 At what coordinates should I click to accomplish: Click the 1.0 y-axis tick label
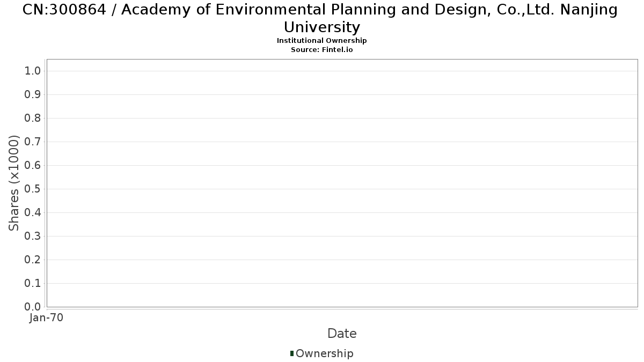[33, 71]
